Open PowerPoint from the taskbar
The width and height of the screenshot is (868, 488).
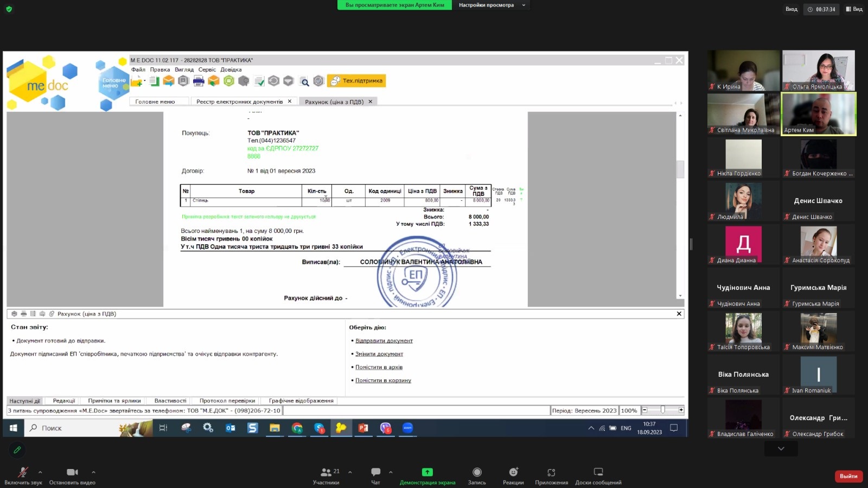pos(363,428)
